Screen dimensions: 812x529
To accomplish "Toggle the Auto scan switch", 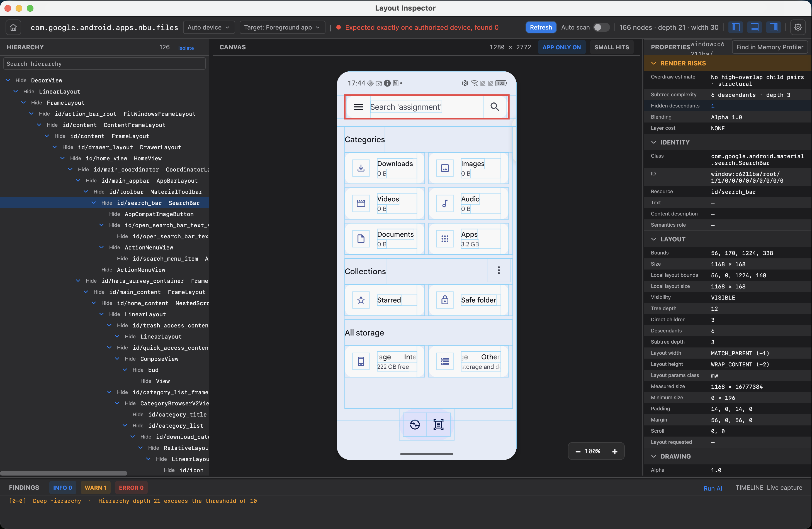I will coord(601,27).
